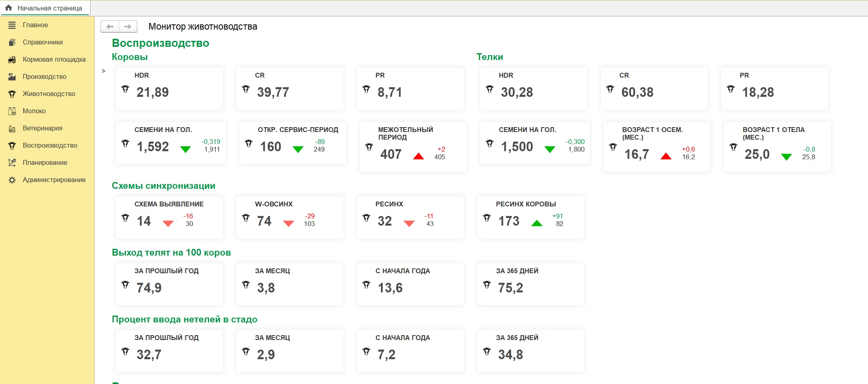This screenshot has height=384, width=868.
Task: Click the forward navigation arrow button
Action: click(x=128, y=26)
